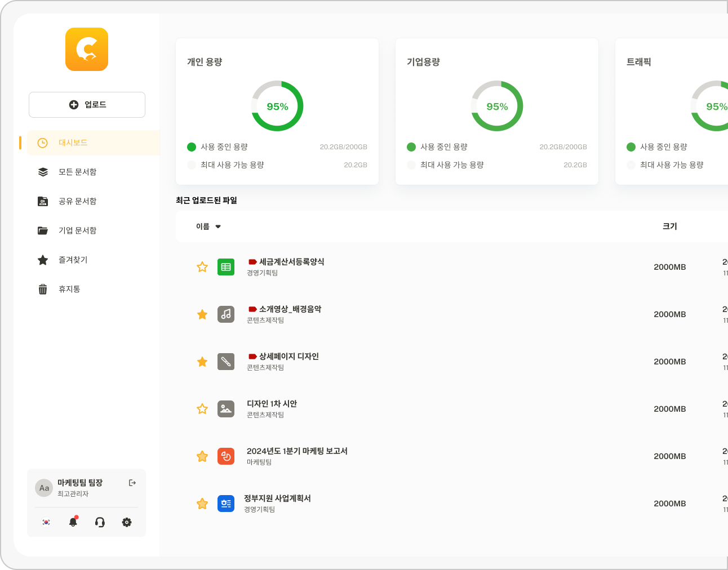Screen dimensions: 728x570
Task: Toggle favorite star for 상세페이지 디자인
Action: click(x=202, y=362)
